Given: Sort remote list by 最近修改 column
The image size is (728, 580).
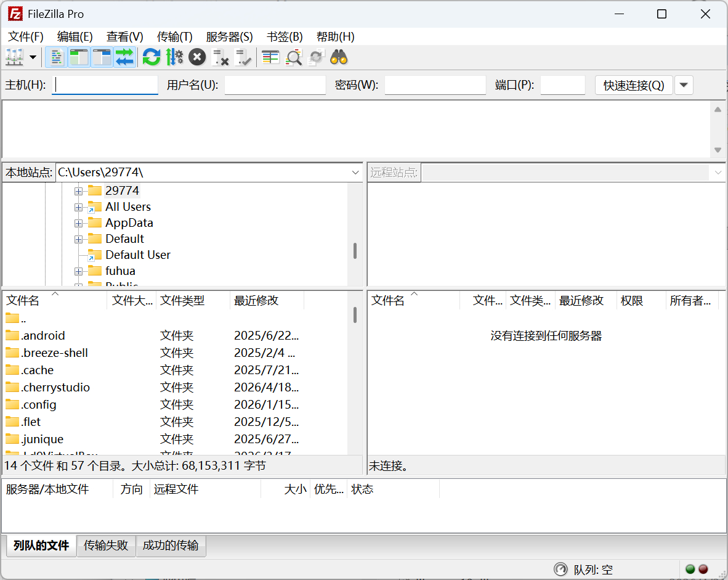Looking at the screenshot, I should pos(586,300).
